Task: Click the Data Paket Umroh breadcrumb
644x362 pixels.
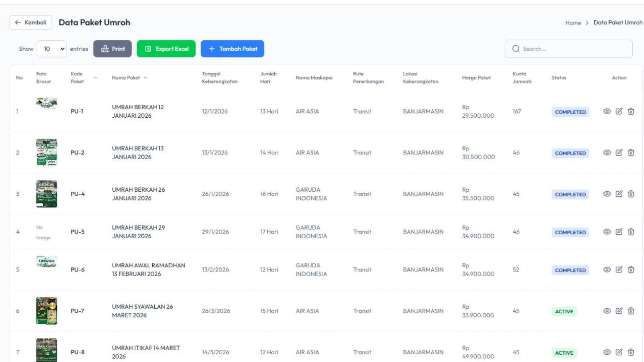Action: tap(618, 22)
